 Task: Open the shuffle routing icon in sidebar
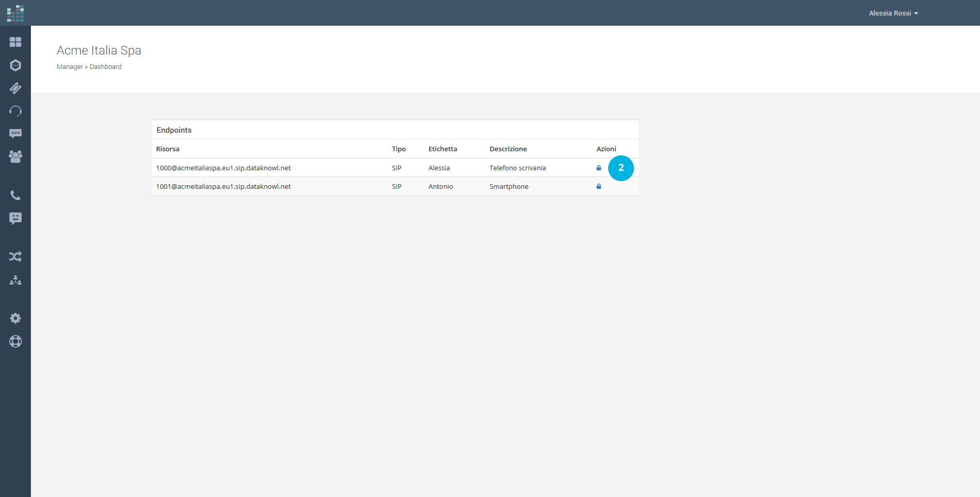(x=15, y=257)
